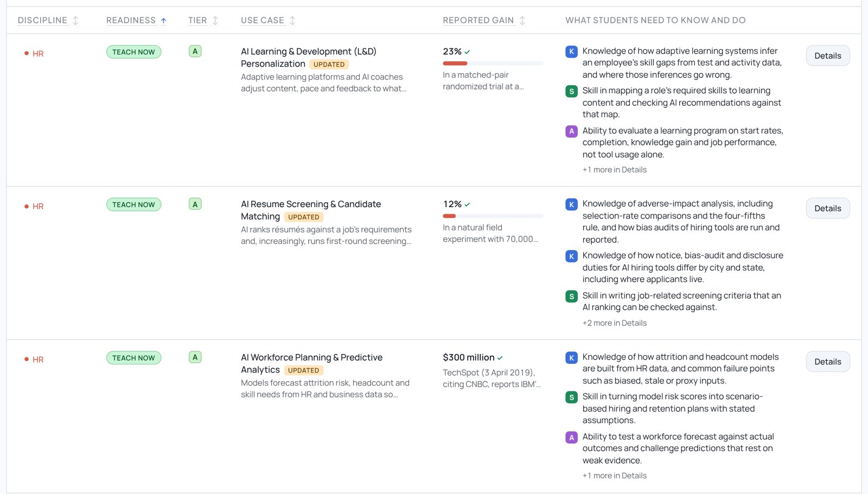868x494 pixels.
Task: Click the K badge for adaptive learning systems
Action: coord(571,52)
